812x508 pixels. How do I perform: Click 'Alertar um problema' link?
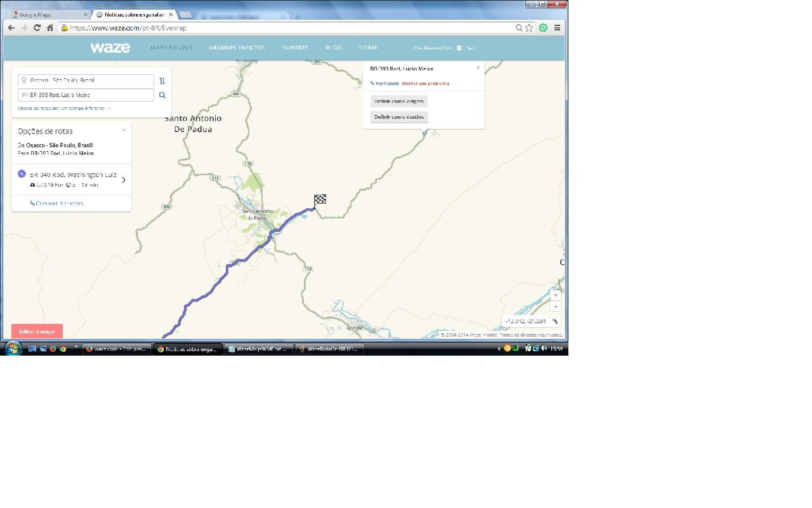pyautogui.click(x=425, y=83)
